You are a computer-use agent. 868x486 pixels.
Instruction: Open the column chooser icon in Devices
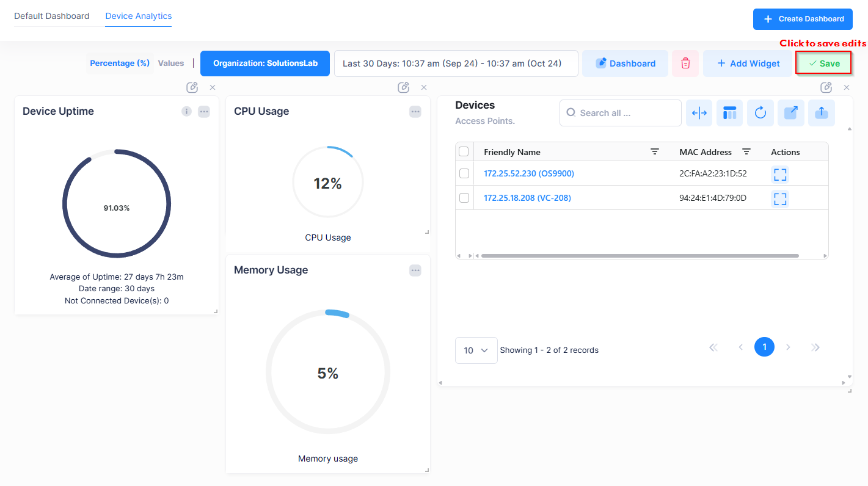(729, 113)
